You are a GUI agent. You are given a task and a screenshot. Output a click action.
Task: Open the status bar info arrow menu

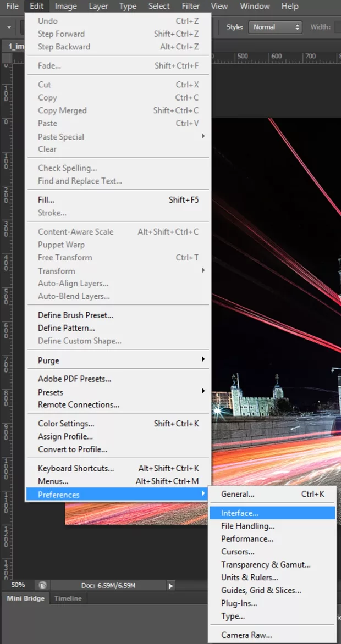click(x=171, y=586)
